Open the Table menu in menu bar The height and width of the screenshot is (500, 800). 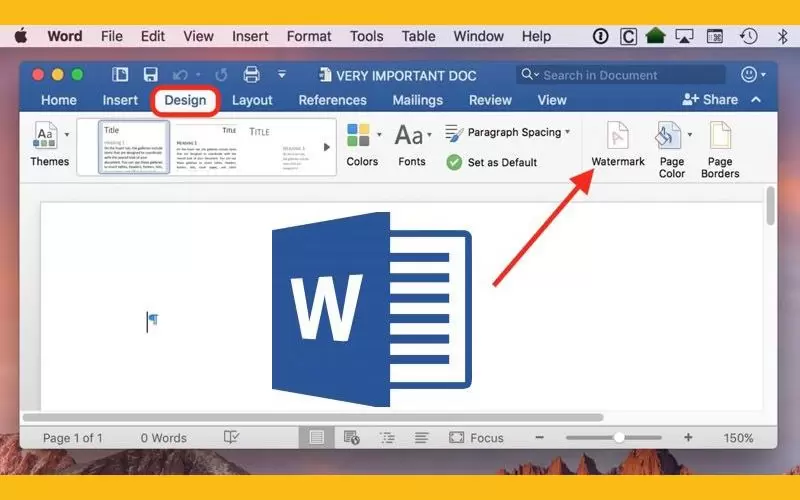pos(418,36)
